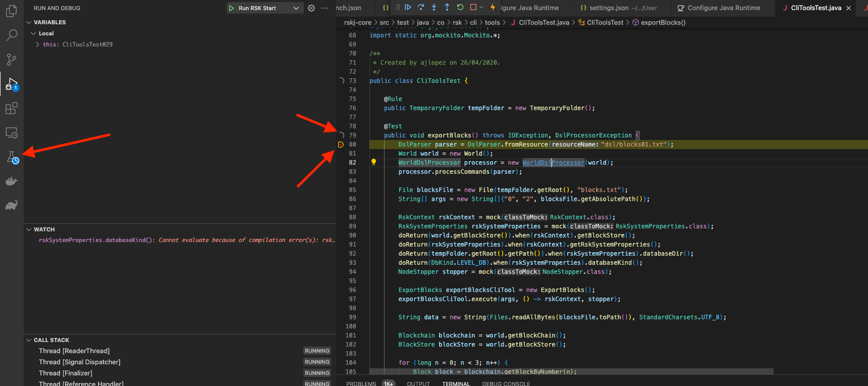Open the Gradle elephant view
The height and width of the screenshot is (386, 868).
click(11, 205)
